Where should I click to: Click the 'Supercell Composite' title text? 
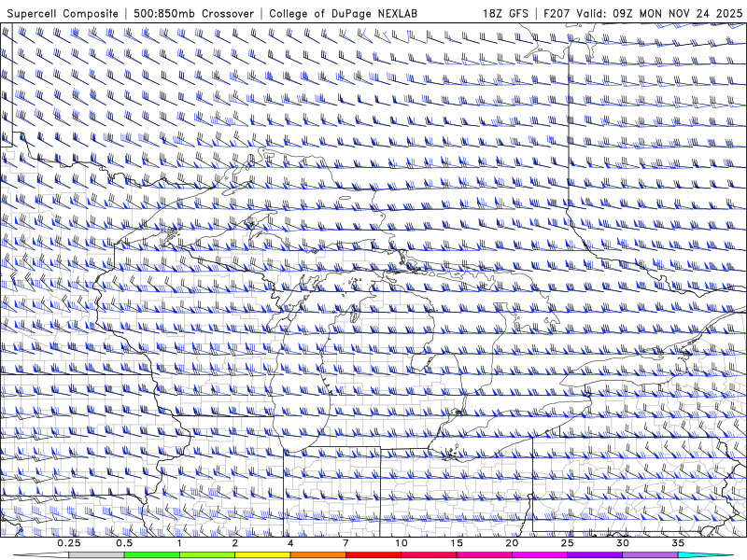click(x=63, y=13)
